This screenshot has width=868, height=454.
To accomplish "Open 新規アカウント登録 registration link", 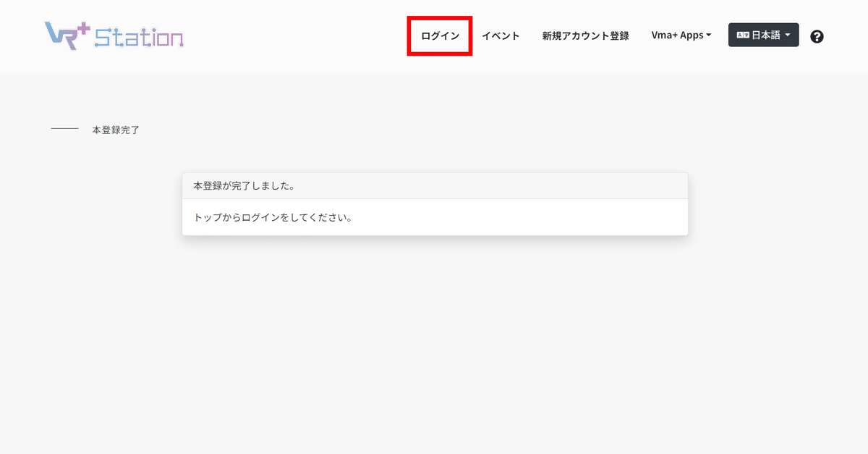I will click(585, 35).
